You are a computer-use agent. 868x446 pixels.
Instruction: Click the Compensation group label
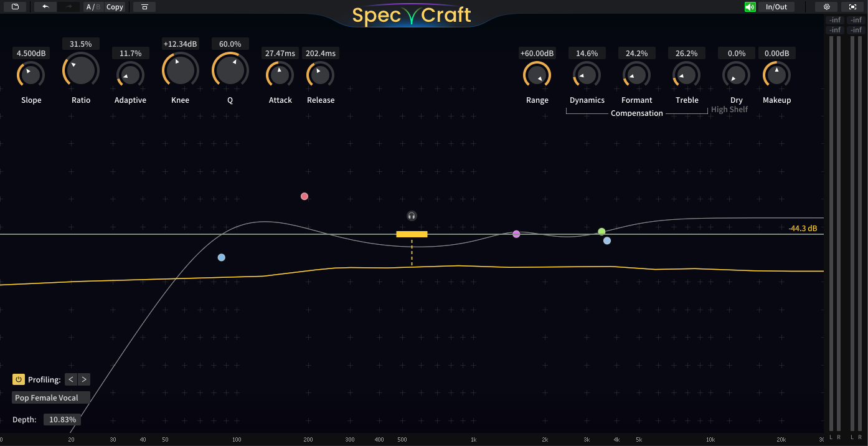[x=637, y=113]
